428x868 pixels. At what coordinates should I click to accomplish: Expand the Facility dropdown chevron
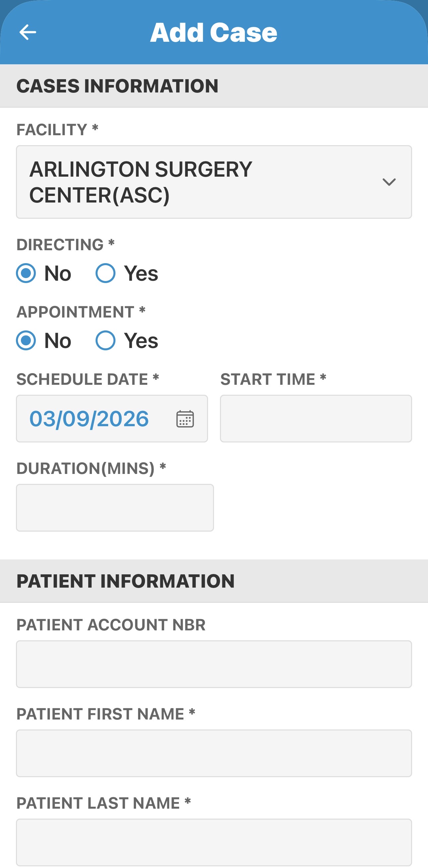tap(389, 182)
